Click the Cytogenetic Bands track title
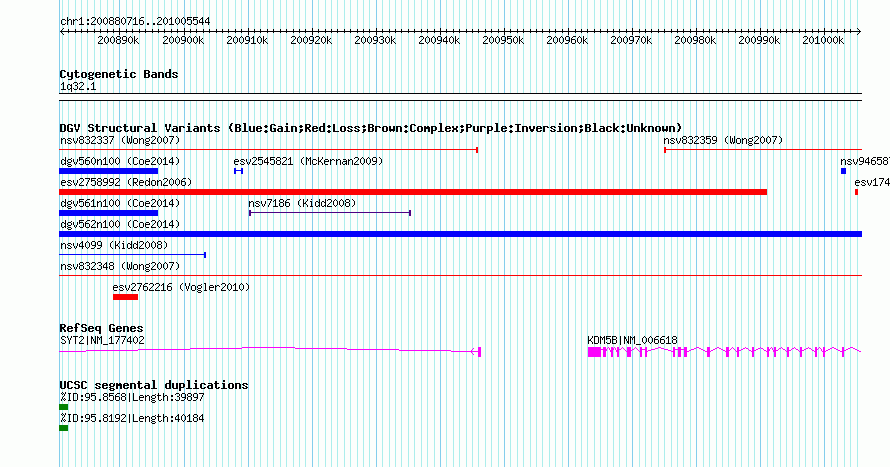The width and height of the screenshot is (890, 467). [x=119, y=74]
